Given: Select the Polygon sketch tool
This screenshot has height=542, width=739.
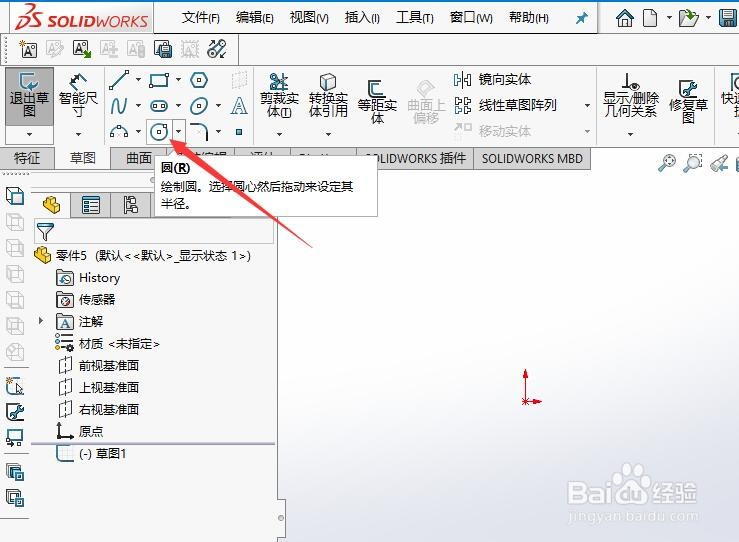Looking at the screenshot, I should point(199,80).
